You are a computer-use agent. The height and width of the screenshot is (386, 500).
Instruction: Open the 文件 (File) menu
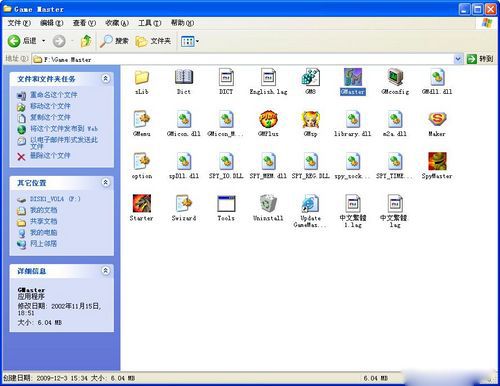19,23
